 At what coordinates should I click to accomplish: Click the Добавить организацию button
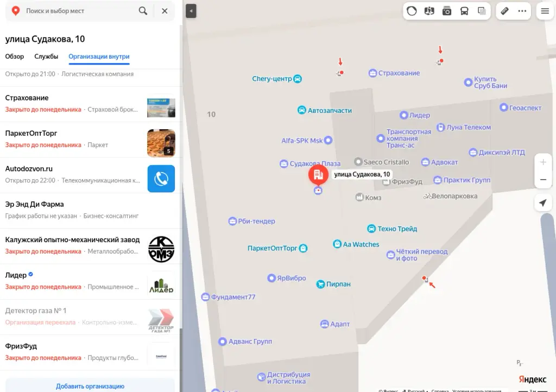90,385
